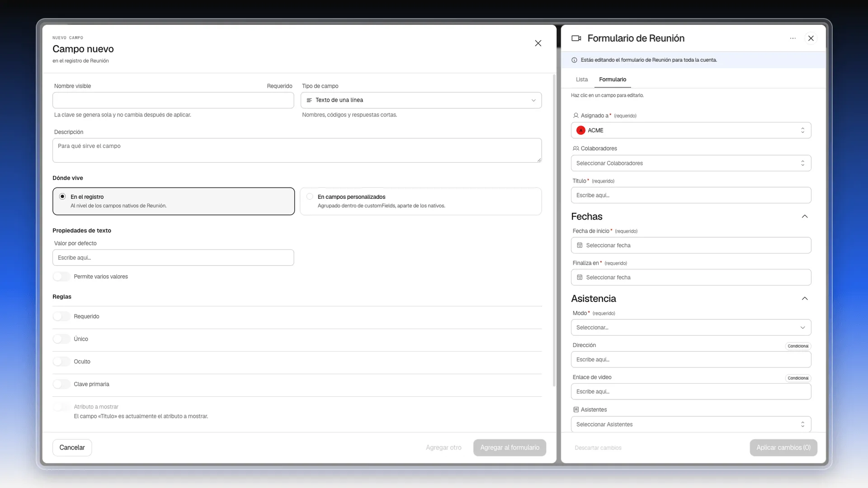The height and width of the screenshot is (488, 868).
Task: Enable the Requerido rule toggle
Action: pos(61,316)
